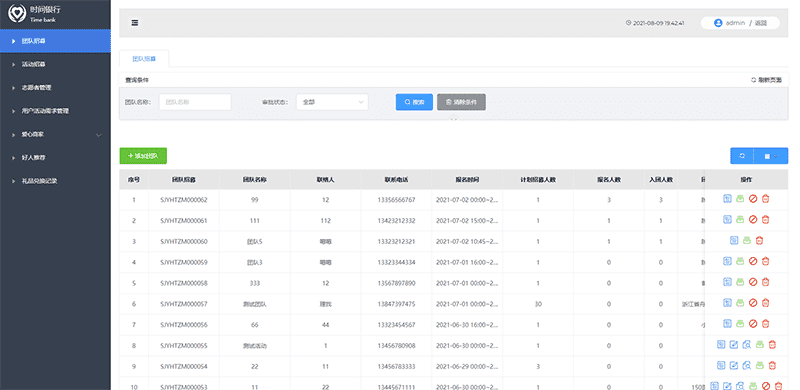Open the 审批状态 dropdown showing 全部

332,102
